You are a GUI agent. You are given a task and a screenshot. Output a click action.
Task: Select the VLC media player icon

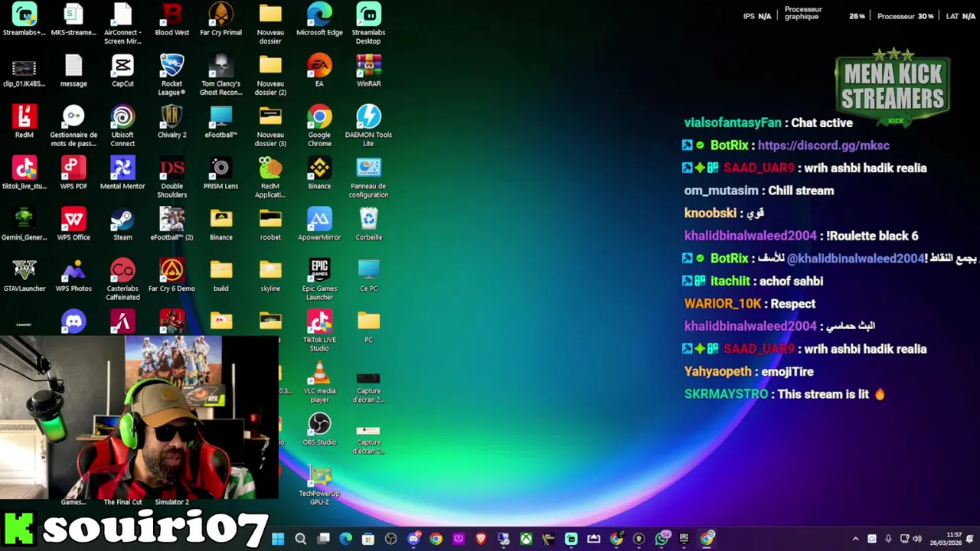pyautogui.click(x=319, y=382)
